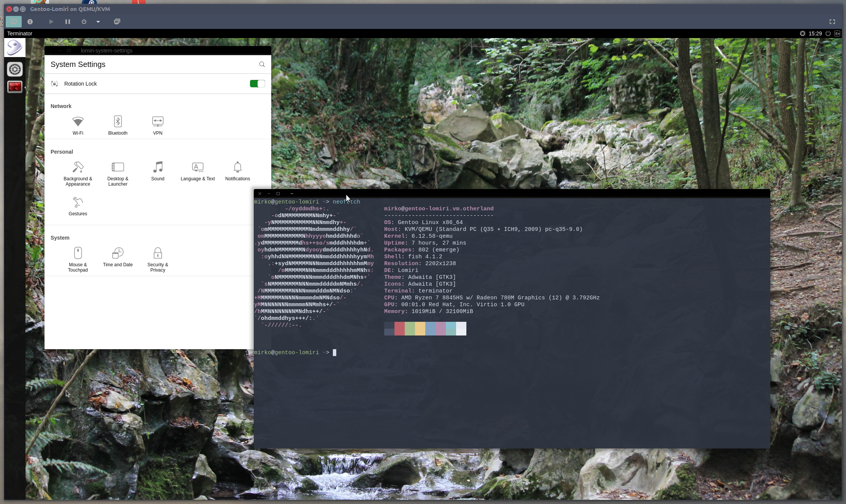
Task: Open Bluetooth settings
Action: (x=118, y=125)
